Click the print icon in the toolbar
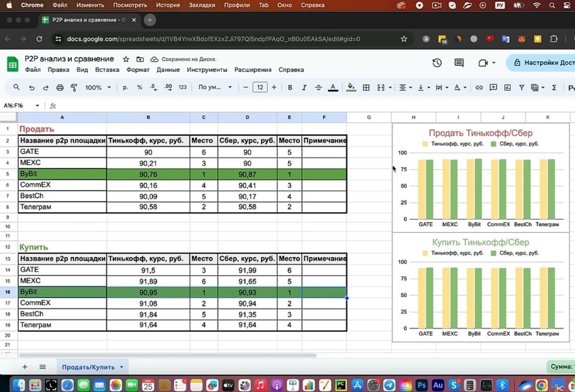The width and height of the screenshot is (575, 392). [60, 88]
